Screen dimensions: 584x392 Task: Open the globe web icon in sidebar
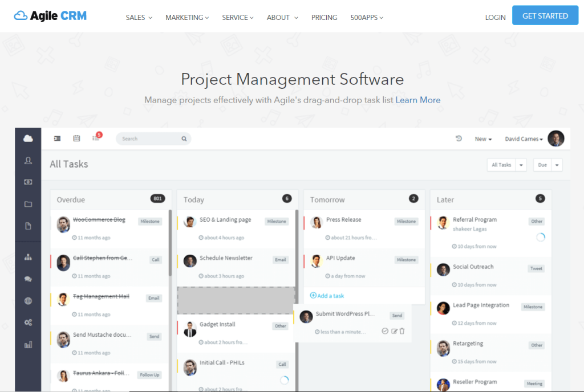28,301
